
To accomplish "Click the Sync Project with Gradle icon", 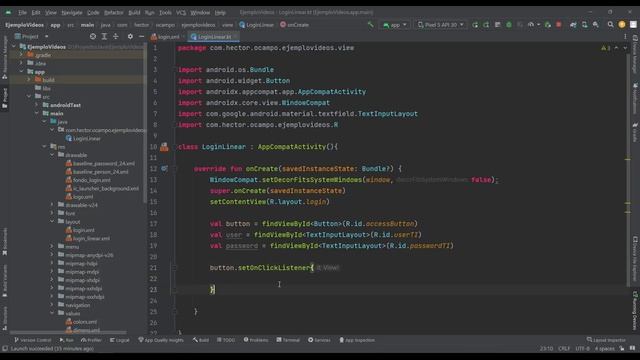I will tap(573, 25).
